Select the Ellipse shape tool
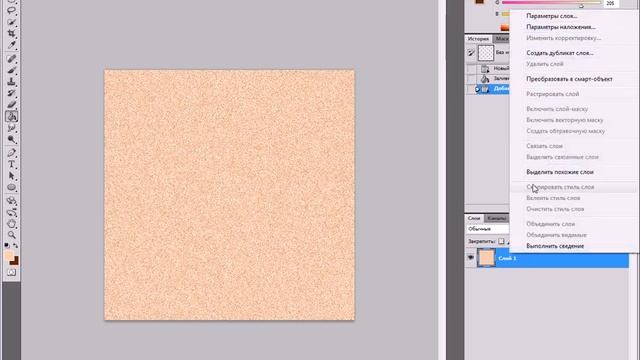This screenshot has height=360, width=640. pyautogui.click(x=11, y=187)
